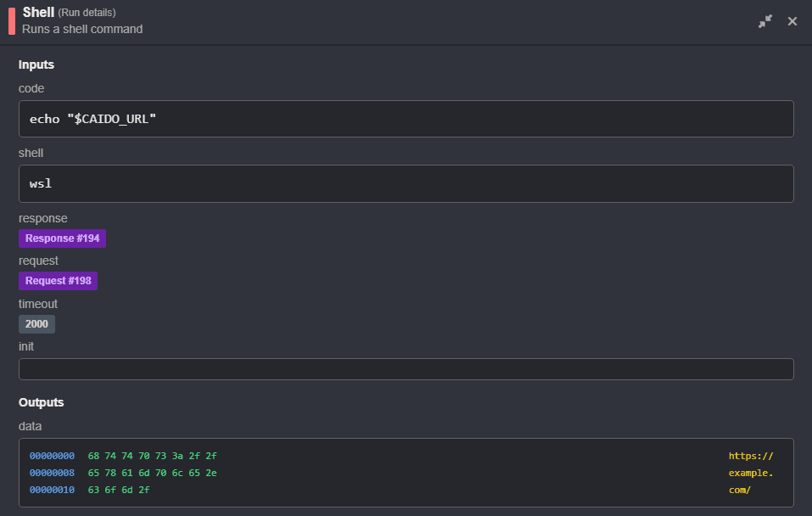Select hex offset 00000000 in output

pos(52,456)
